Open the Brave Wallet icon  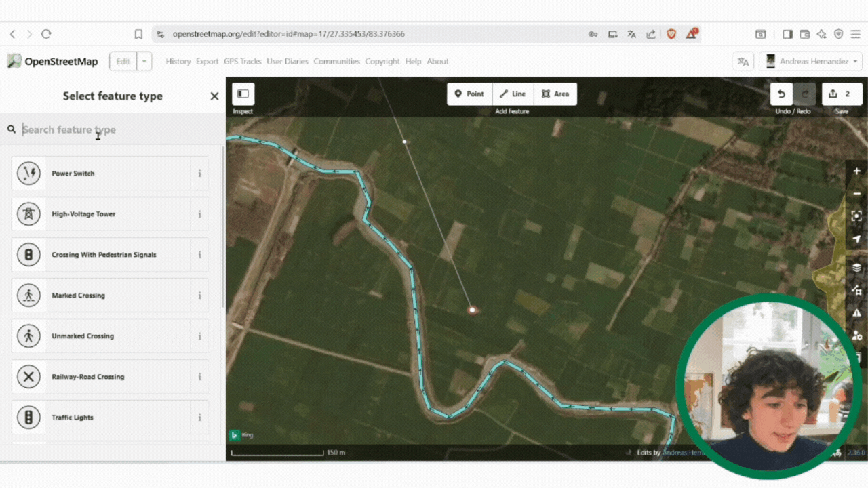coord(805,34)
